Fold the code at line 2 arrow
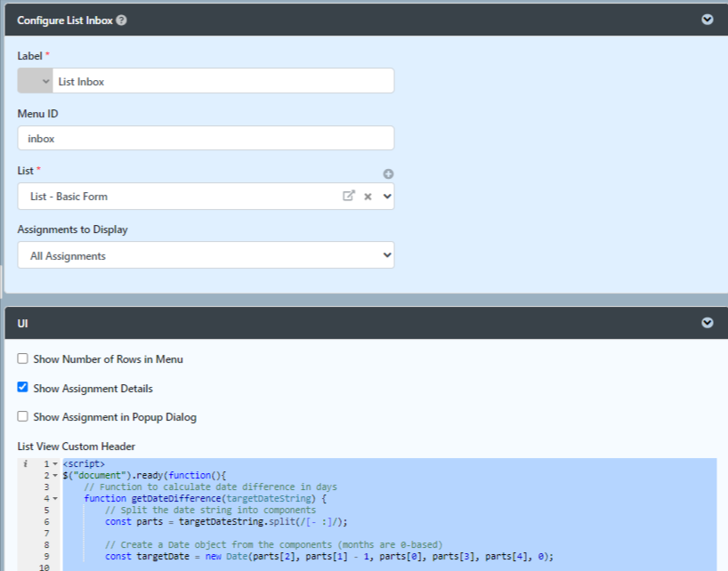The image size is (728, 571). coord(55,476)
